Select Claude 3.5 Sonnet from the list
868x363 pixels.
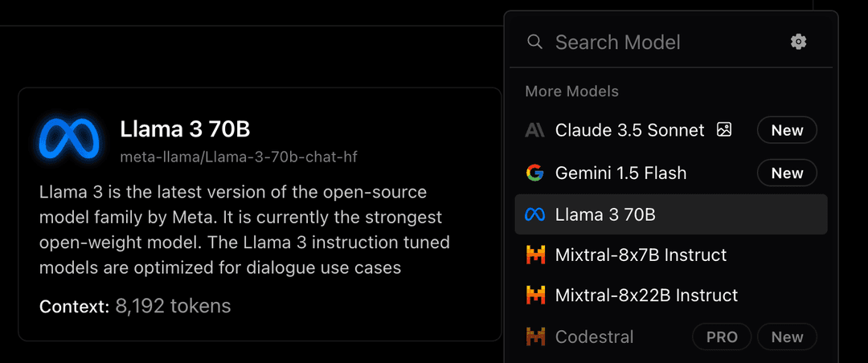click(671, 131)
